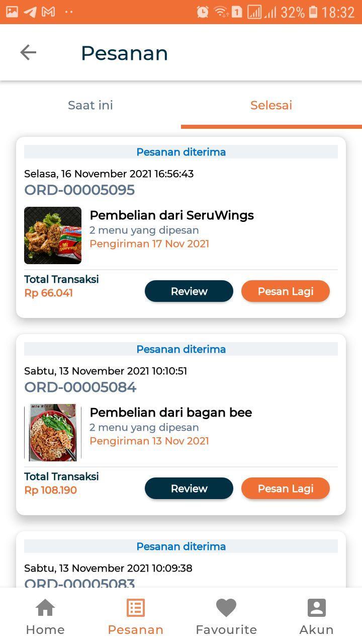
Task: Go to Home in bottom navigation
Action: (45, 608)
